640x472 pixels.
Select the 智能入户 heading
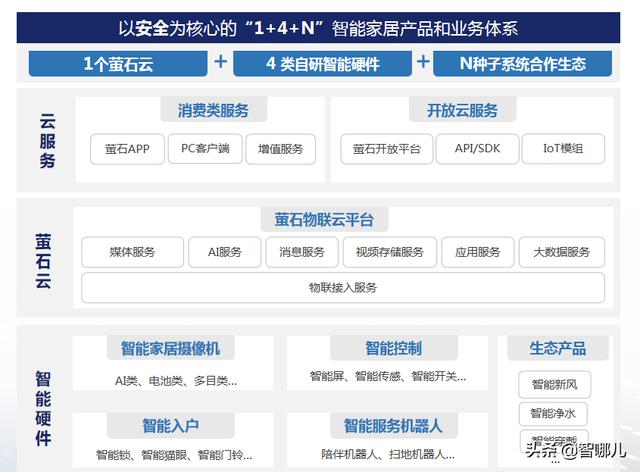(x=171, y=426)
